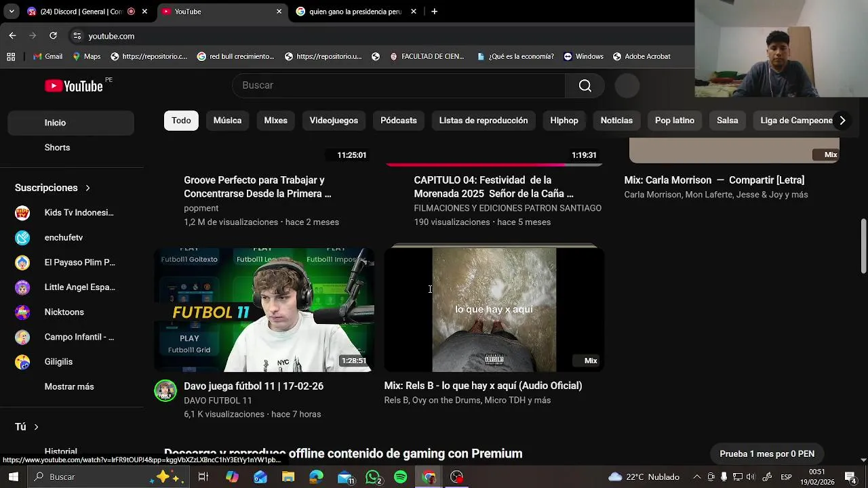Image resolution: width=868 pixels, height=488 pixels.
Task: Switch to the quien gano la presidencia tab
Action: point(356,12)
